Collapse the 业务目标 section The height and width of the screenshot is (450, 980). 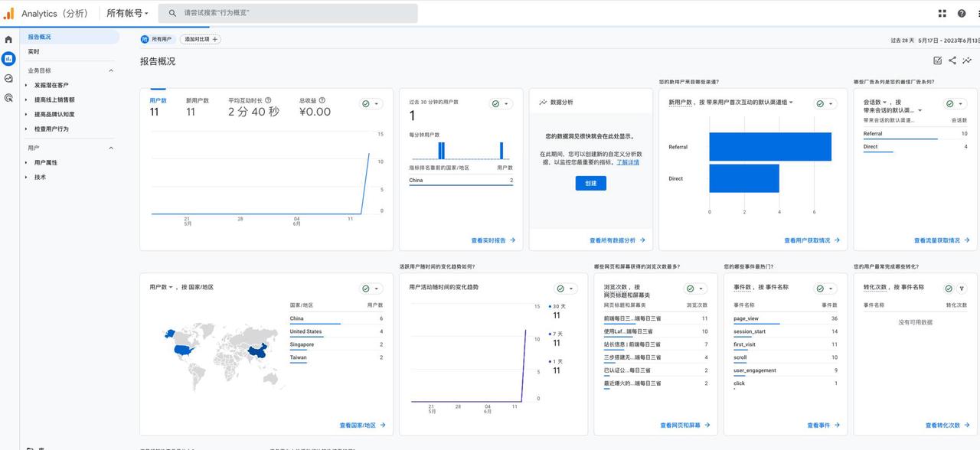pyautogui.click(x=111, y=70)
